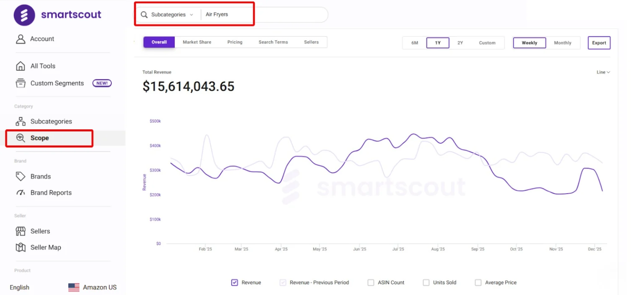644x295 pixels.
Task: Select the Brands tag icon
Action: click(21, 176)
